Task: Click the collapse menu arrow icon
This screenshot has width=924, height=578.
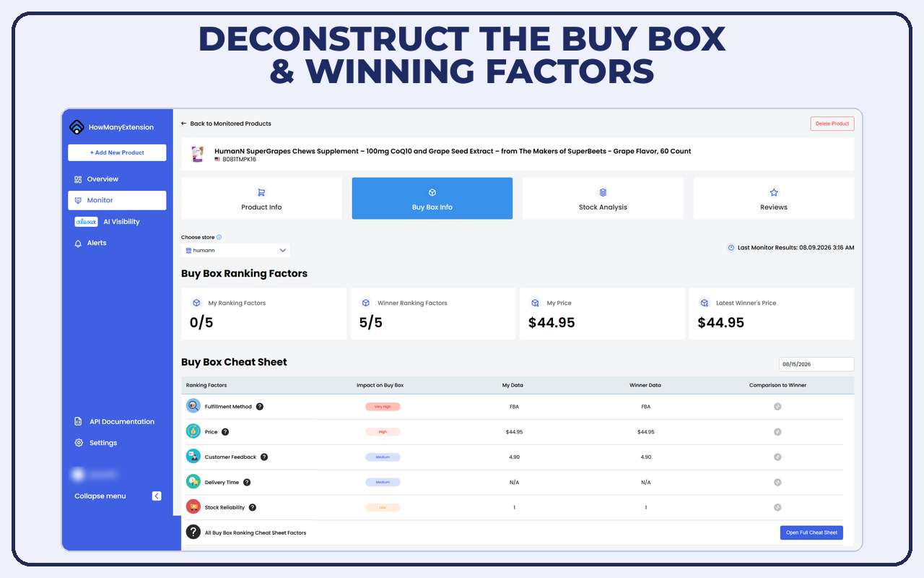Action: tap(157, 496)
